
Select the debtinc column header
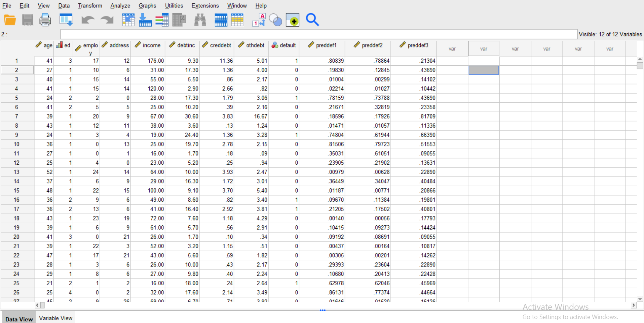[182, 49]
